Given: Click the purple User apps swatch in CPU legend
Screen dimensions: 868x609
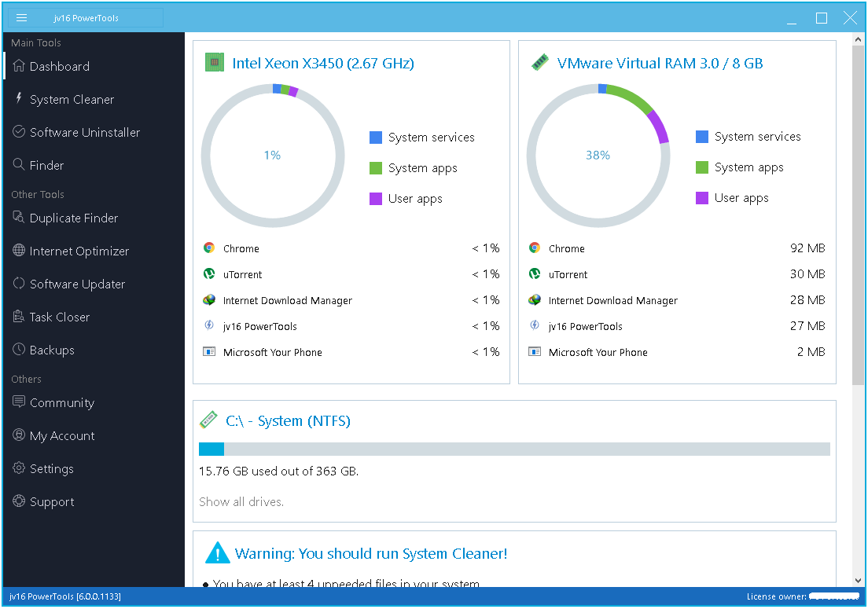Looking at the screenshot, I should coord(376,199).
